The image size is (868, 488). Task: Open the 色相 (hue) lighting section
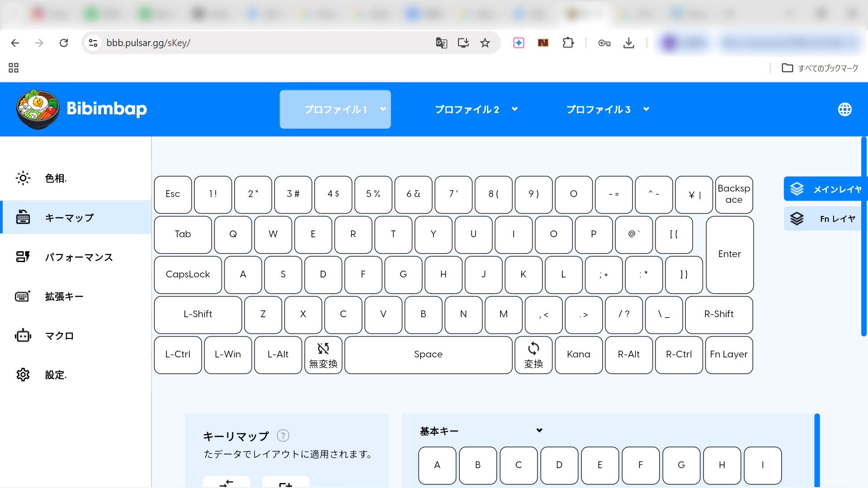coord(55,178)
